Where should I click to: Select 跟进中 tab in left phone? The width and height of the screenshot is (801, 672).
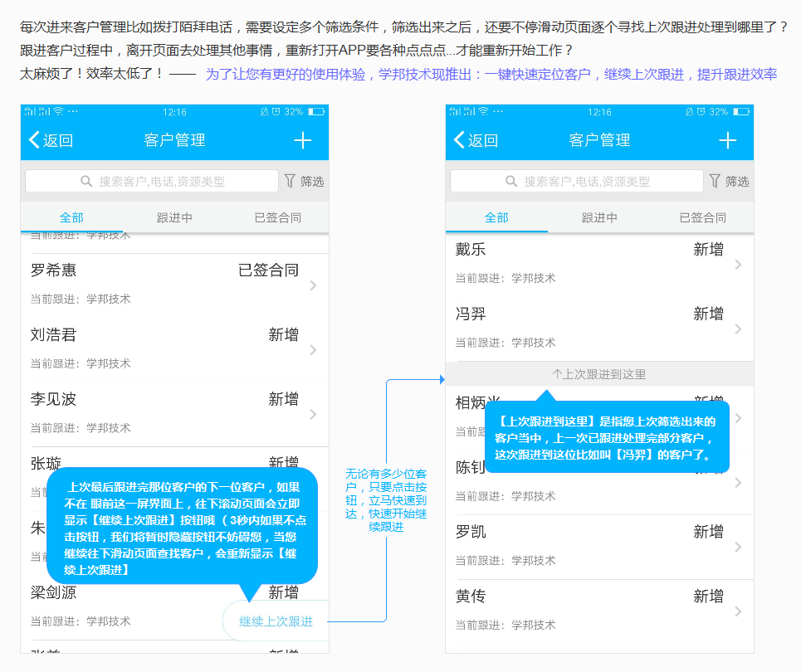point(174,217)
